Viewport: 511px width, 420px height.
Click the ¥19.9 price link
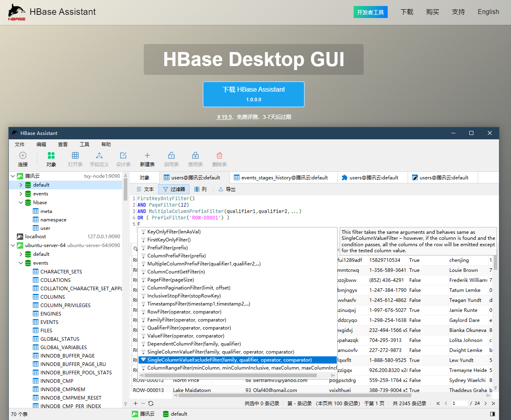coord(224,117)
